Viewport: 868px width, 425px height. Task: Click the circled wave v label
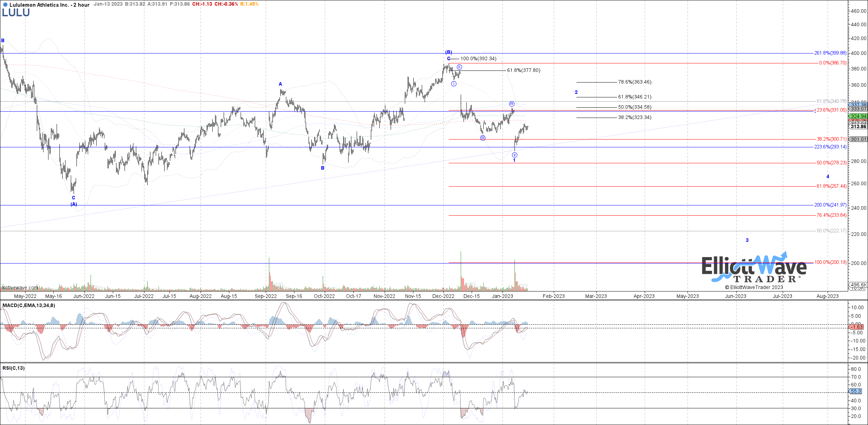tap(515, 155)
